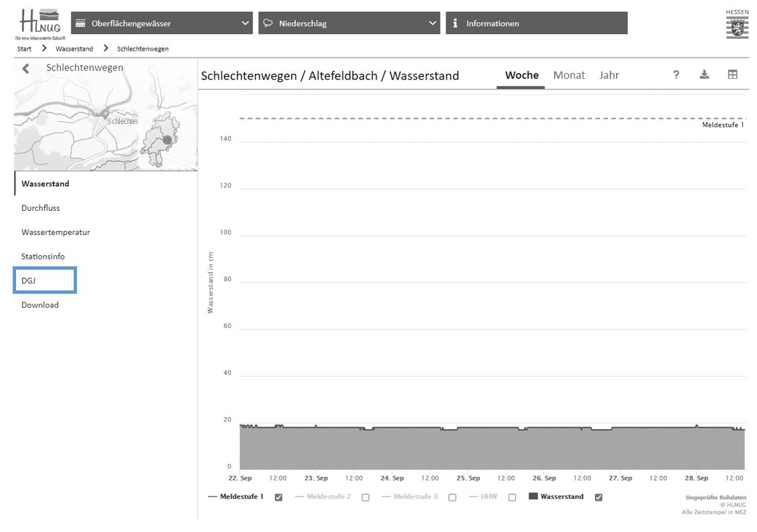The height and width of the screenshot is (532, 757).
Task: Click the HLNUG logo
Action: pos(40,24)
